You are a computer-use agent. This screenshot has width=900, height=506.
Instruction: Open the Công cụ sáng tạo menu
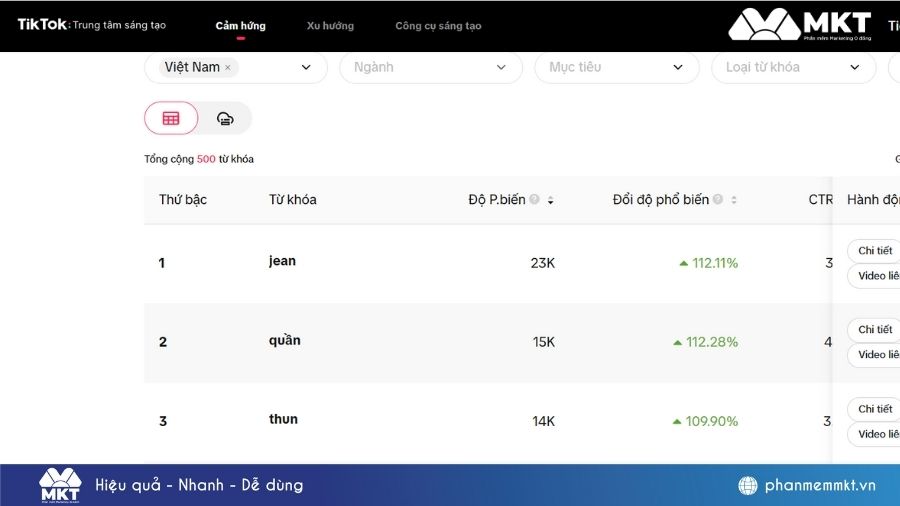(x=438, y=26)
